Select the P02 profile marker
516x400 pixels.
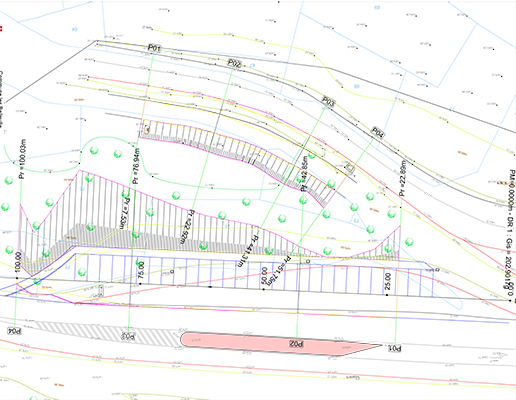(x=234, y=63)
